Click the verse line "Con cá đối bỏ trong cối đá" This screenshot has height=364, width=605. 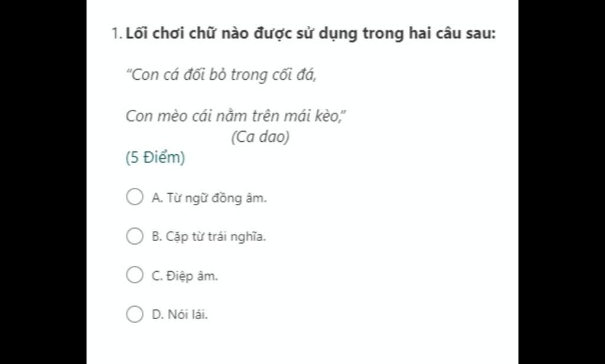[221, 76]
